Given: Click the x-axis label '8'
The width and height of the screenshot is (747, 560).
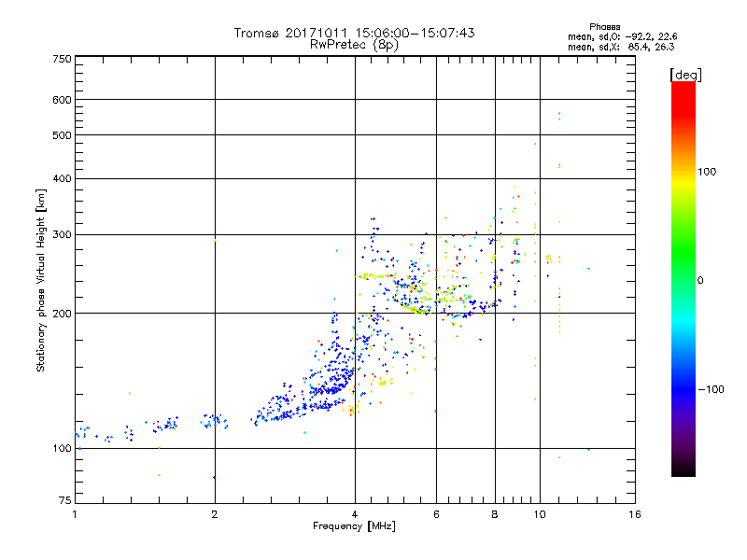Looking at the screenshot, I should (495, 514).
